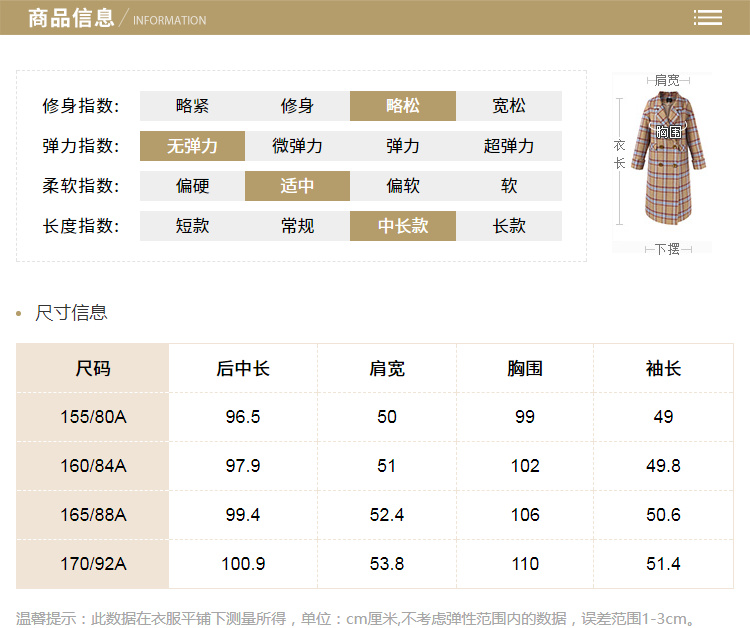Click the 胸围 column header in table

point(525,369)
